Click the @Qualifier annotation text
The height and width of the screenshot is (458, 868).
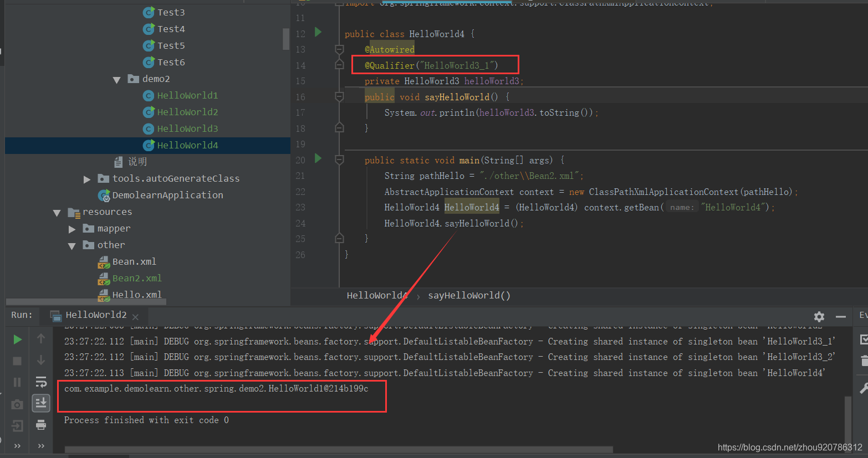pos(431,65)
